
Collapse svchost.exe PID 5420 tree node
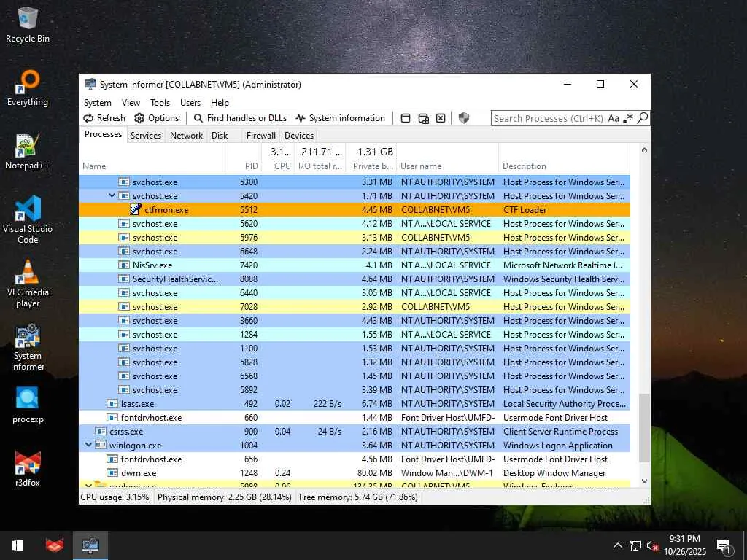112,195
